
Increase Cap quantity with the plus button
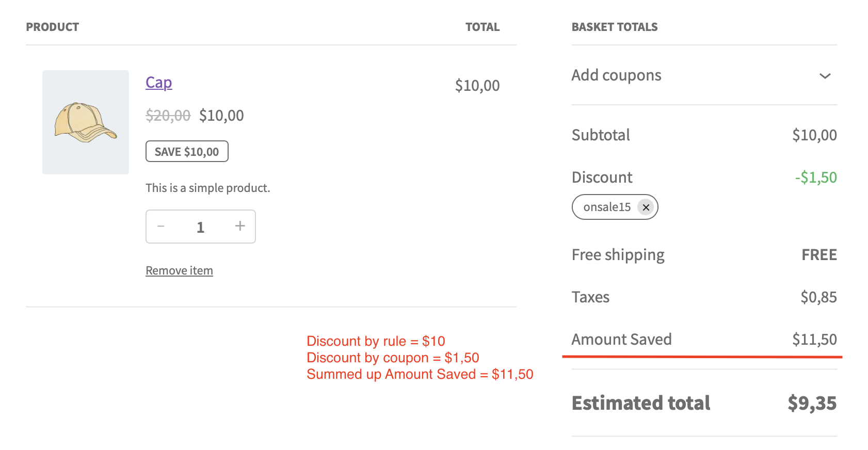[x=240, y=226]
